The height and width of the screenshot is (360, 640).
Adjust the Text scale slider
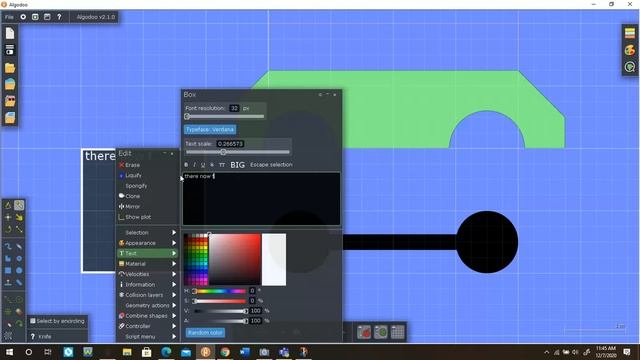point(238,152)
